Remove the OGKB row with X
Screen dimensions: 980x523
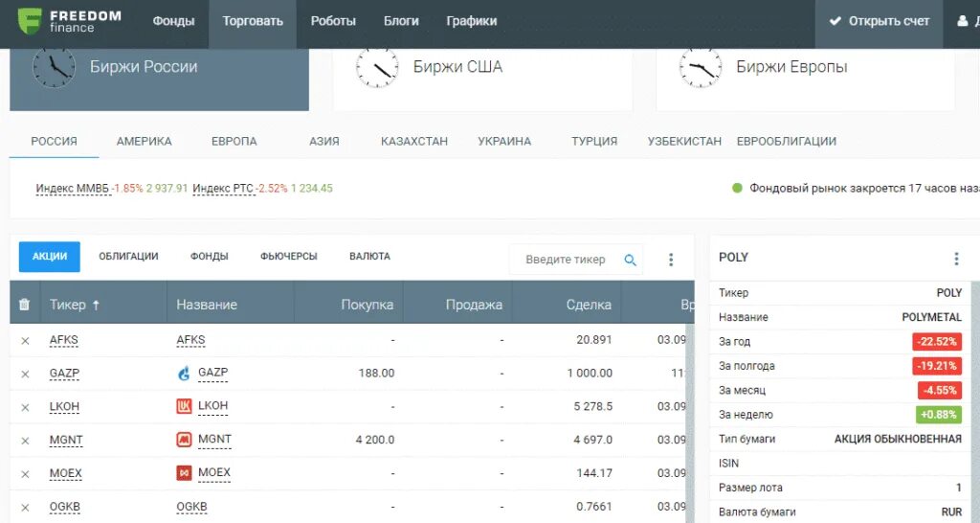pyautogui.click(x=25, y=508)
